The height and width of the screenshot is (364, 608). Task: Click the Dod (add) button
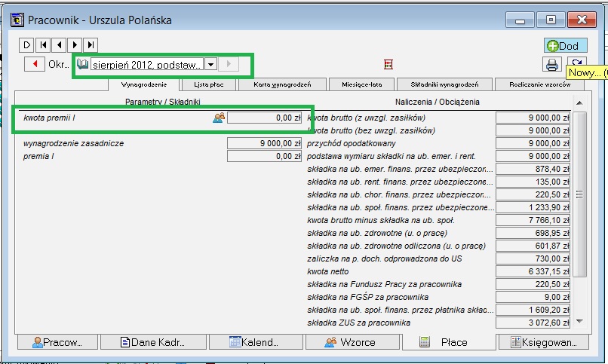click(565, 46)
